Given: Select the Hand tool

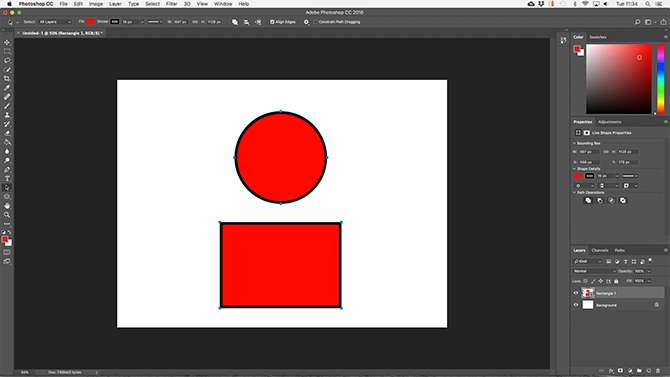Looking at the screenshot, I should pos(7,206).
